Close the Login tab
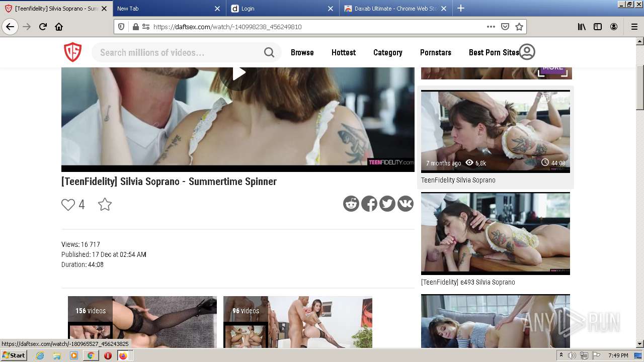This screenshot has width=644, height=362. coord(331,9)
